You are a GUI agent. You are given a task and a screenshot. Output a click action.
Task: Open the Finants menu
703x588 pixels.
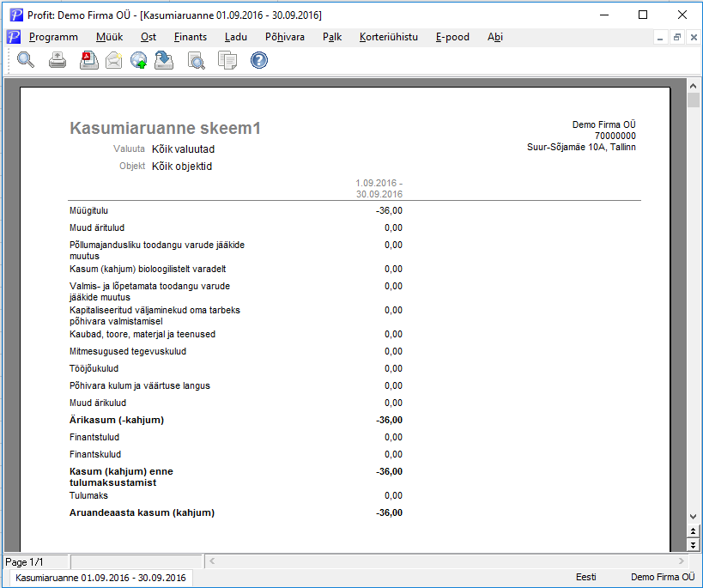191,37
